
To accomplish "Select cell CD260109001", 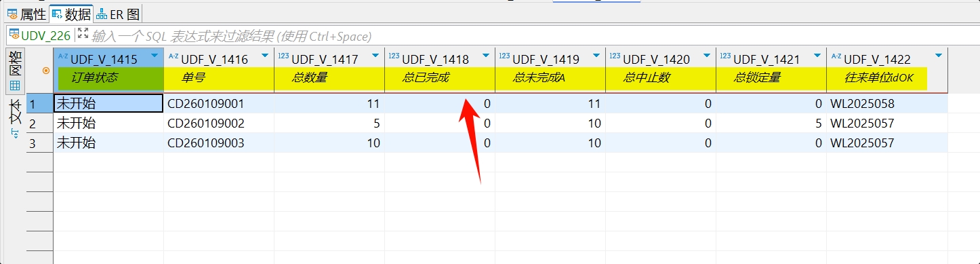I will pyautogui.click(x=219, y=104).
